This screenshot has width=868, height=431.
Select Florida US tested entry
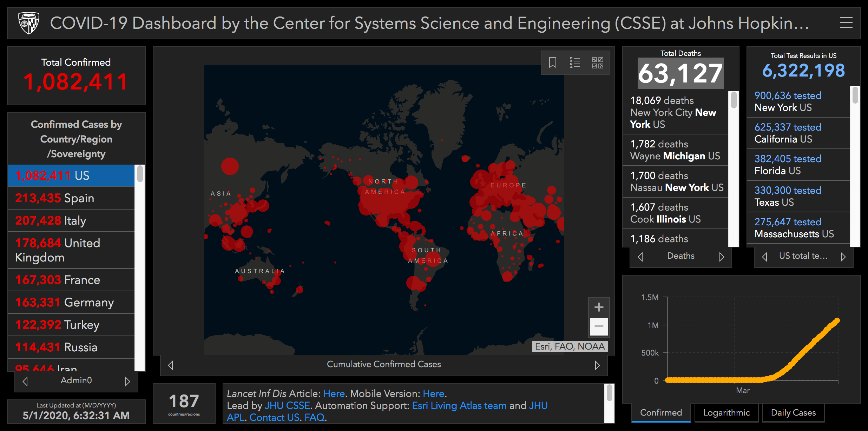(798, 165)
